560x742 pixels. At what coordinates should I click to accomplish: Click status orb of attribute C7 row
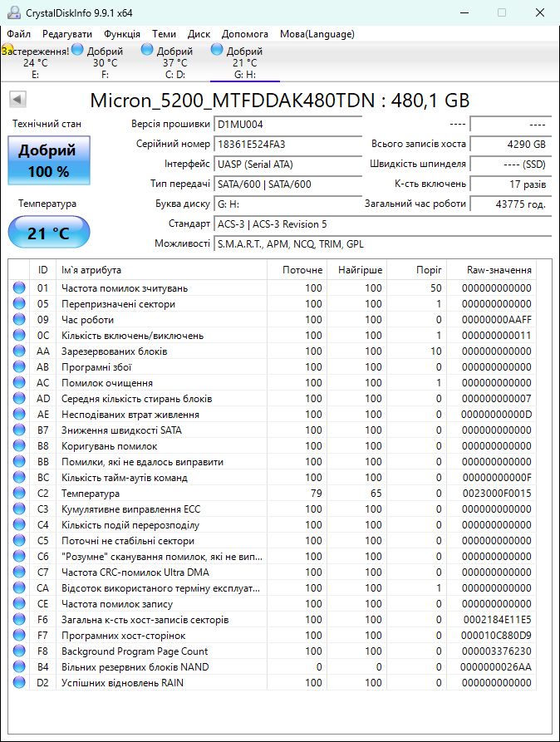pos(19,572)
